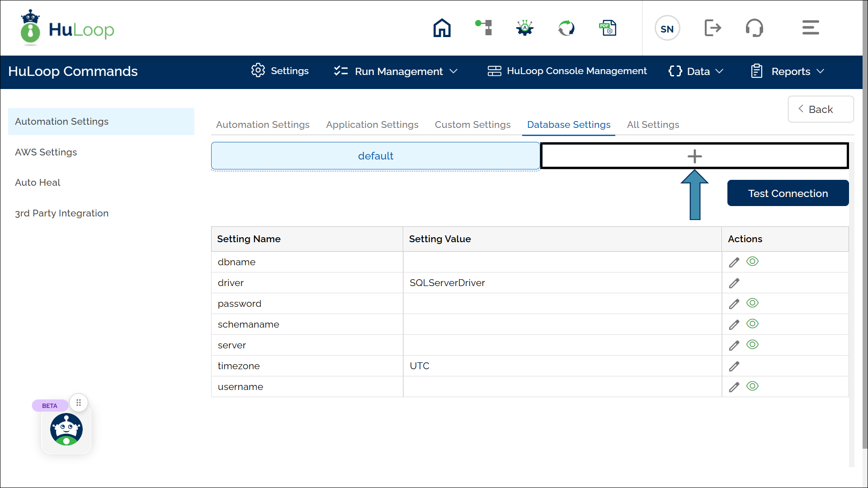This screenshot has width=868, height=488.
Task: Switch to the All Settings tab
Action: pyautogui.click(x=653, y=125)
